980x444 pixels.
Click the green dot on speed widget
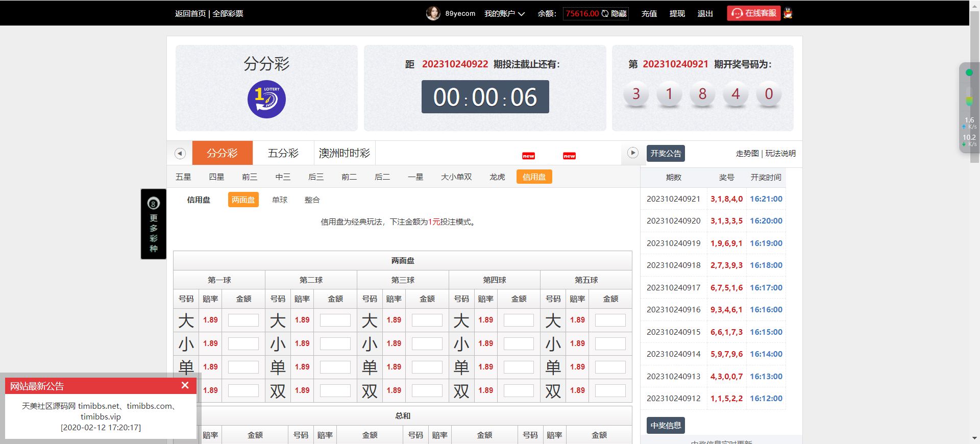pos(969,72)
